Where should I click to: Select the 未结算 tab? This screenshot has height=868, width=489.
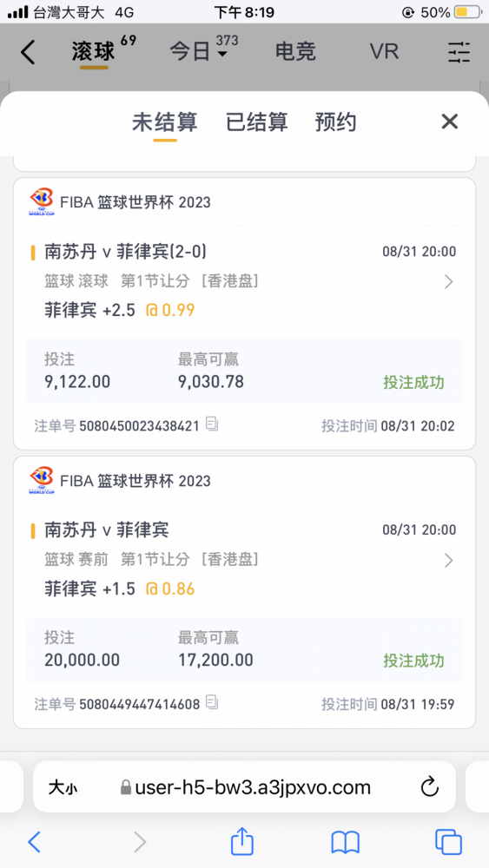pos(164,122)
